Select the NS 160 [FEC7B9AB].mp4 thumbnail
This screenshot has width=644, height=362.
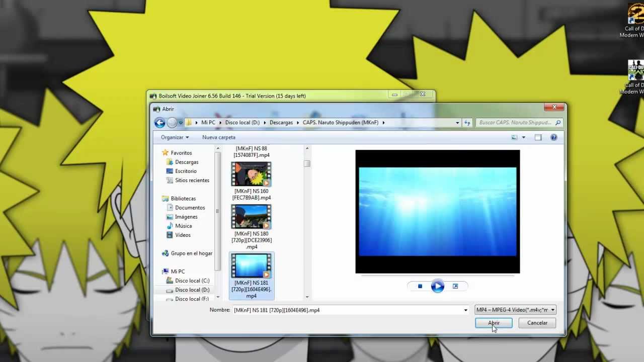coord(251,174)
